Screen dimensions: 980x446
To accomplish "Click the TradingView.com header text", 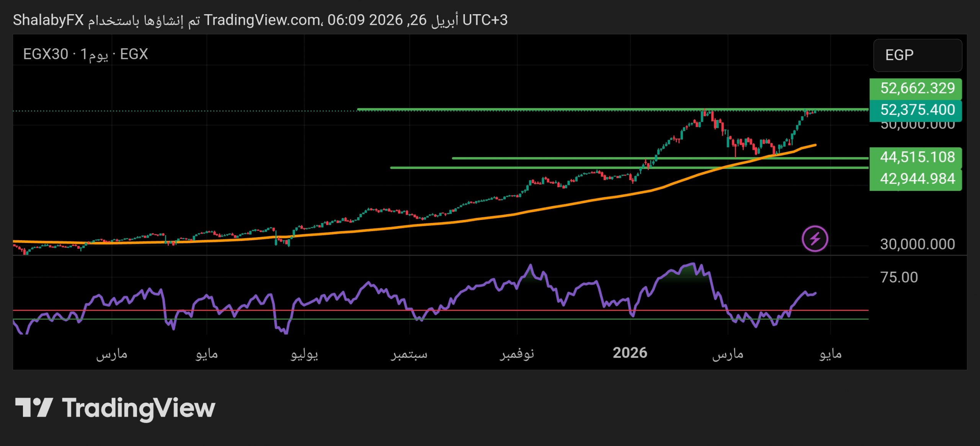I will tap(263, 20).
